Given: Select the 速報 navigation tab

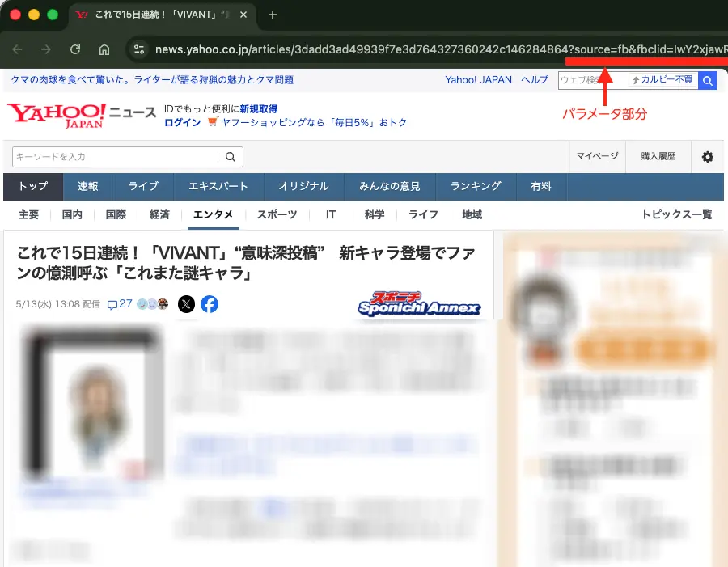Looking at the screenshot, I should (87, 187).
